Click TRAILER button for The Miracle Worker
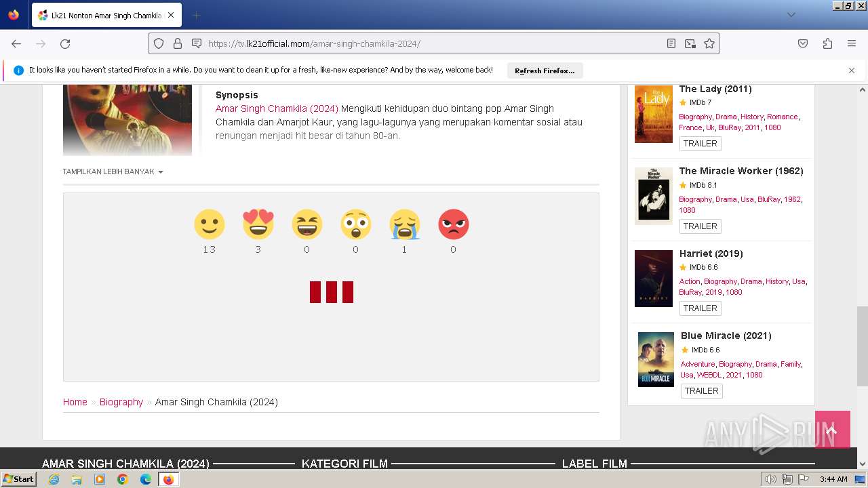868x488 pixels. 701,226
